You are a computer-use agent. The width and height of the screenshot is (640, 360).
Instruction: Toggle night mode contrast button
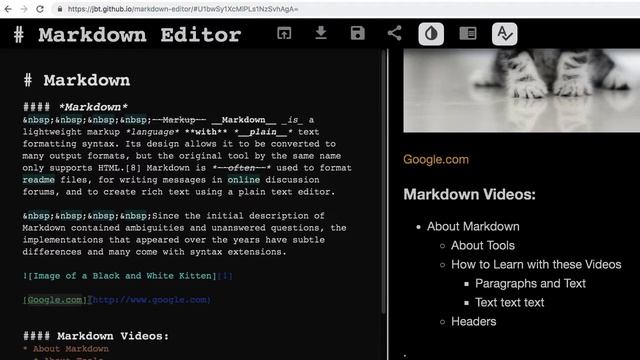(x=431, y=33)
